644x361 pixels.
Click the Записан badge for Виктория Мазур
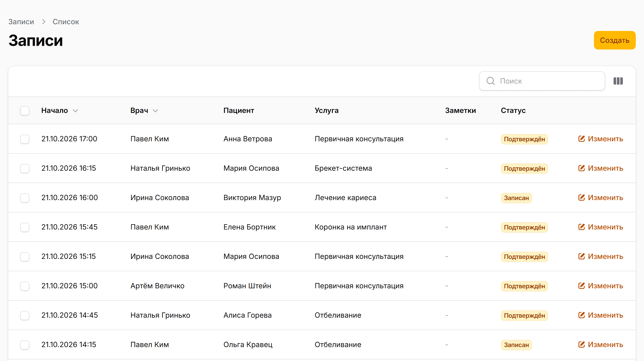516,198
